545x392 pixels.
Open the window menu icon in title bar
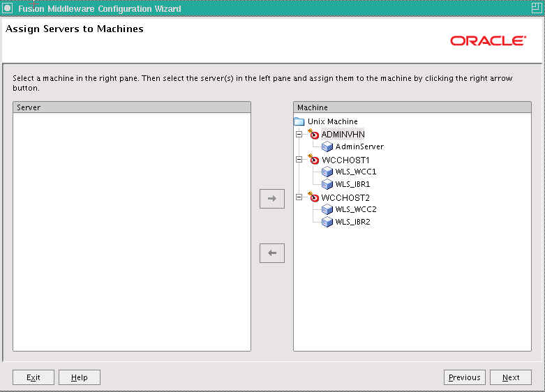pos(7,8)
